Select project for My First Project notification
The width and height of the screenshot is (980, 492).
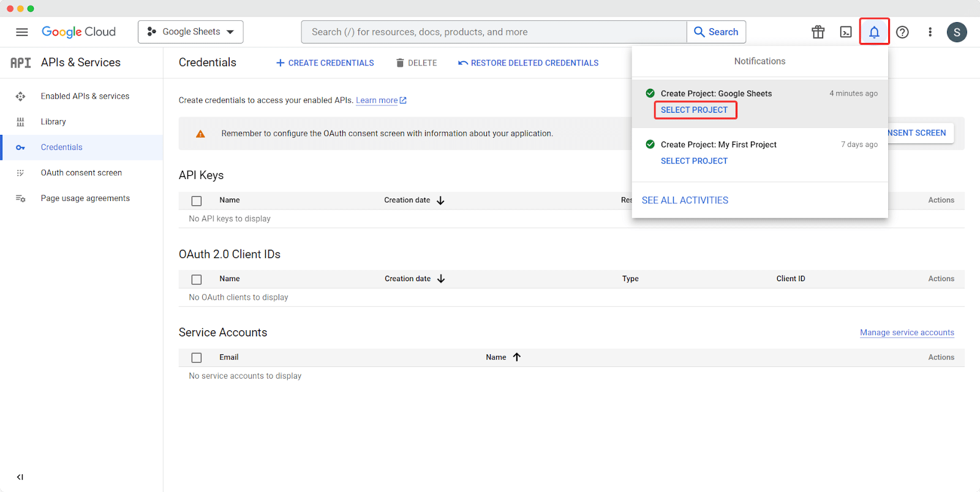695,161
